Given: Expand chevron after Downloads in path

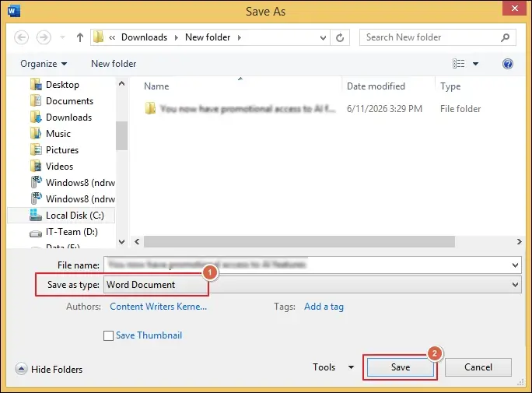Looking at the screenshot, I should coord(176,37).
